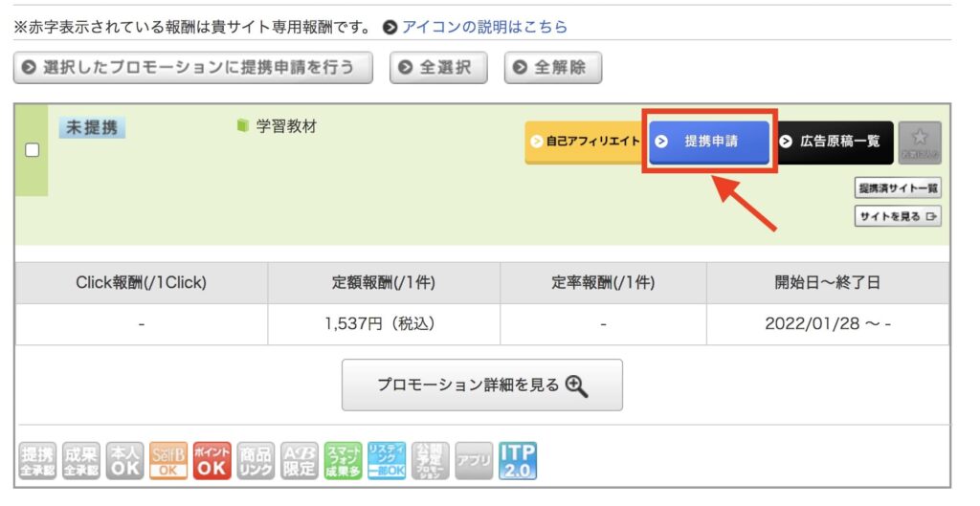Click the リスティング一部OK icon
The height and width of the screenshot is (506, 980).
(x=387, y=461)
